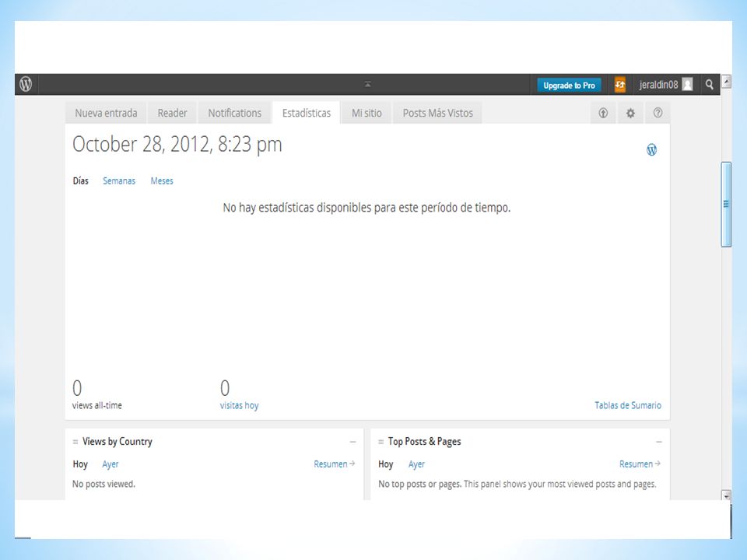The height and width of the screenshot is (560, 747).
Task: Open the Notifications tab
Action: [234, 113]
